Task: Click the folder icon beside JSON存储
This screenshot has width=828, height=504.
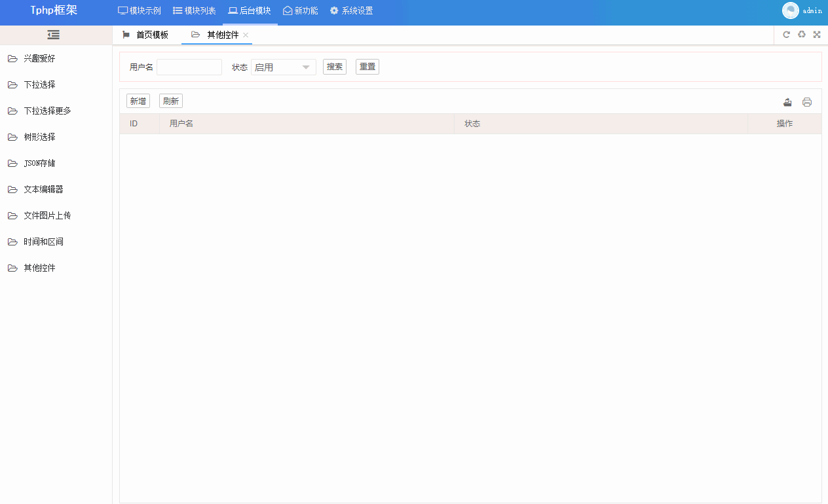Action: point(12,163)
